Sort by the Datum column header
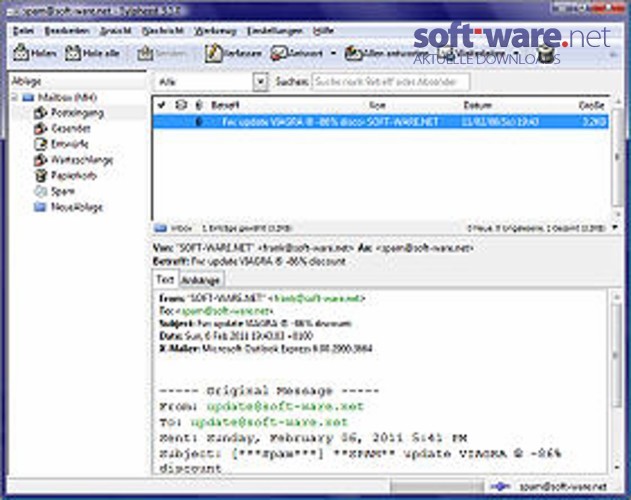This screenshot has height=500, width=631. 478,105
